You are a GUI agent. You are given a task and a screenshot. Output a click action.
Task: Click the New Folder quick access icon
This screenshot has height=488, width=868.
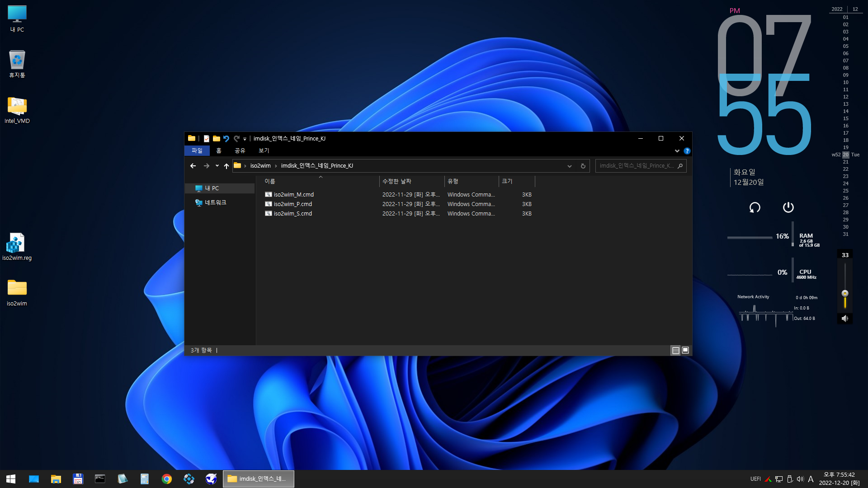point(217,139)
